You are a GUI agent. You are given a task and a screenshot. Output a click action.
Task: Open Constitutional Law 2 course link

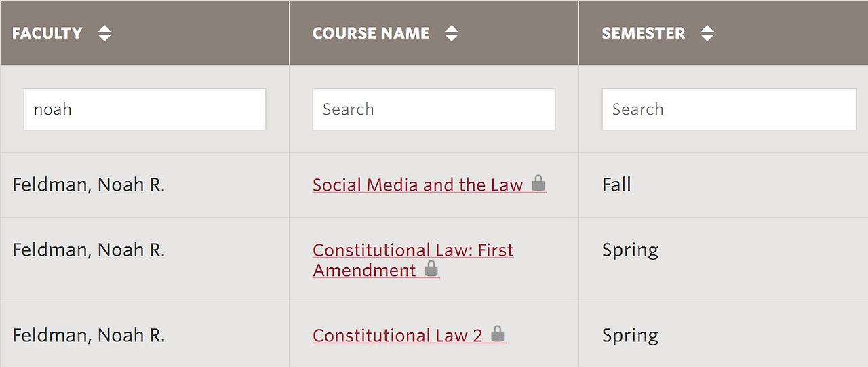pos(397,336)
